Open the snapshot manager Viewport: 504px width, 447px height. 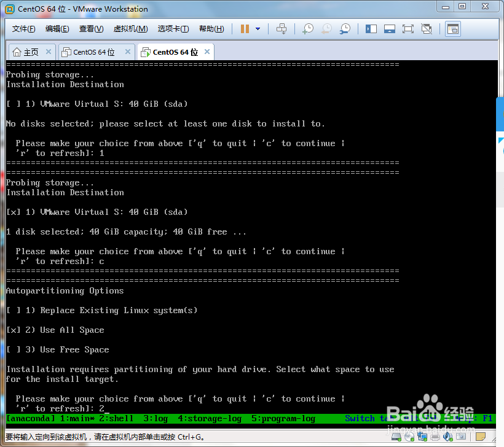pyautogui.click(x=345, y=29)
